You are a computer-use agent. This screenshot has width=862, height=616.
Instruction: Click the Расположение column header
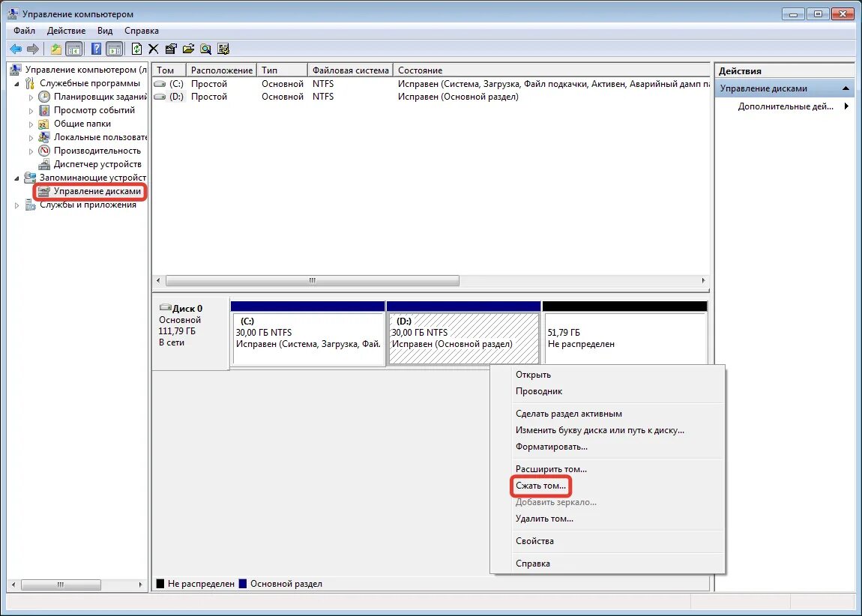click(222, 70)
